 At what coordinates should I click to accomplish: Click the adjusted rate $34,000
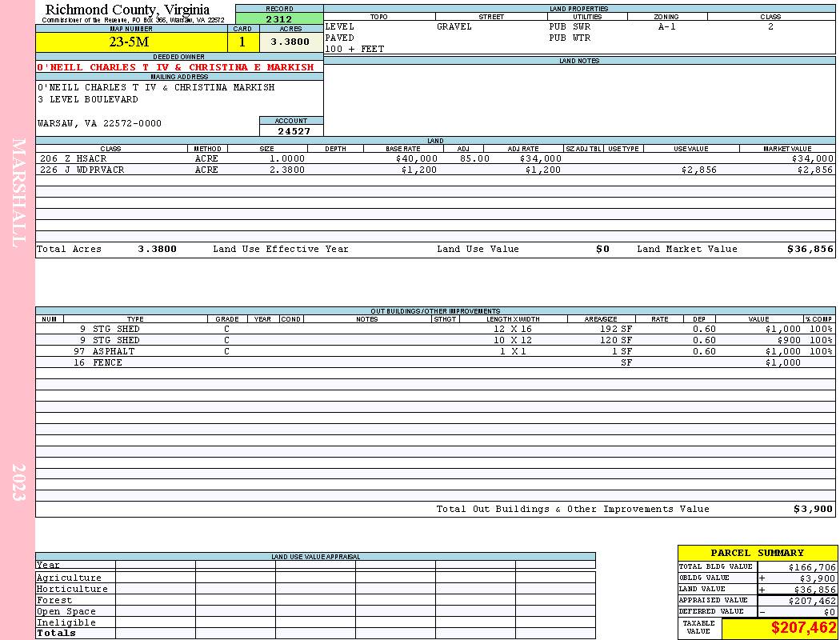click(541, 158)
